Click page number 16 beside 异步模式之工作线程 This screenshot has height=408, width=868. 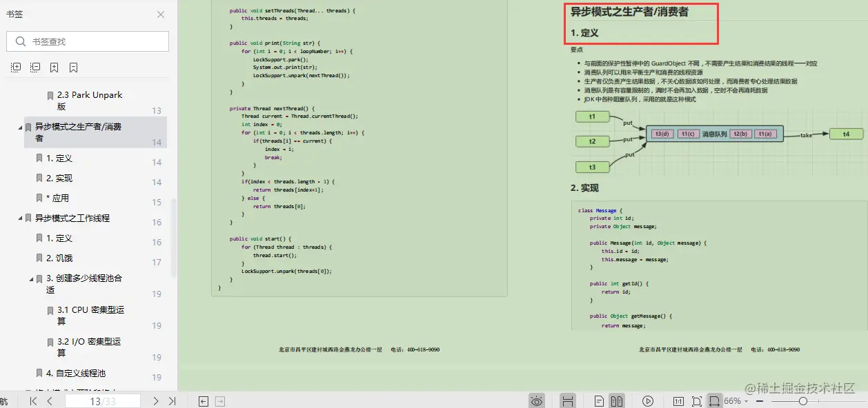(x=157, y=222)
